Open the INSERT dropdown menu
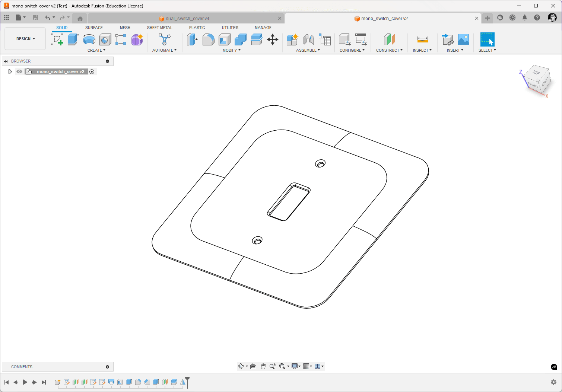562x392 pixels. [x=455, y=50]
